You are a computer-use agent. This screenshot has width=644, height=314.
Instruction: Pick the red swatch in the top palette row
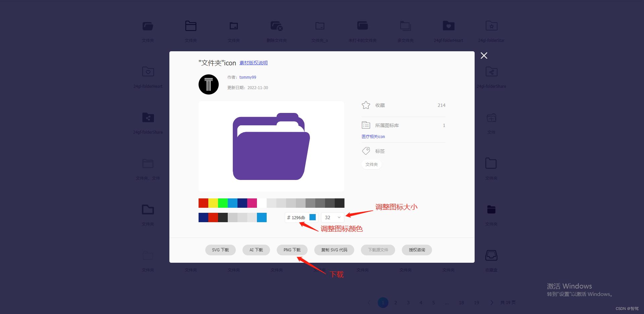[203, 203]
